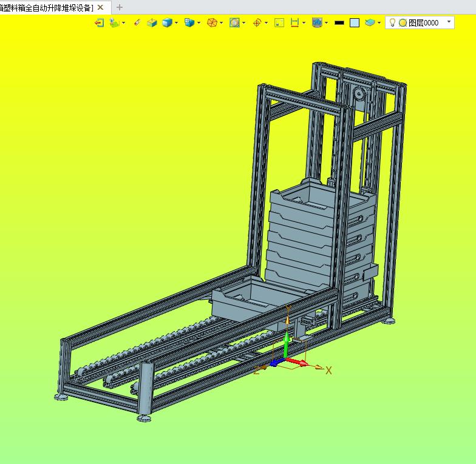Open the datum plane tool dropdown arrow
This screenshot has height=464, width=476.
[x=124, y=23]
